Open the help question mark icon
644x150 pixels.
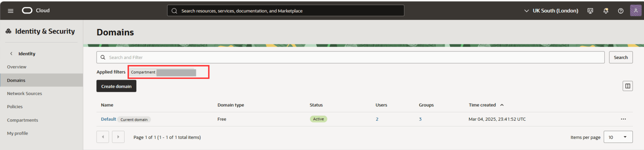click(x=621, y=11)
